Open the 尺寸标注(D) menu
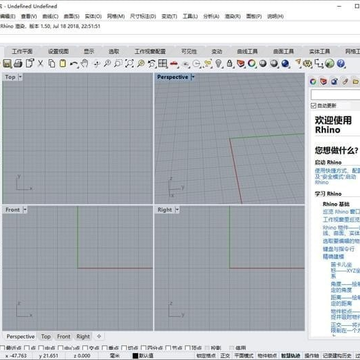This screenshot has width=360, height=360. tap(143, 16)
